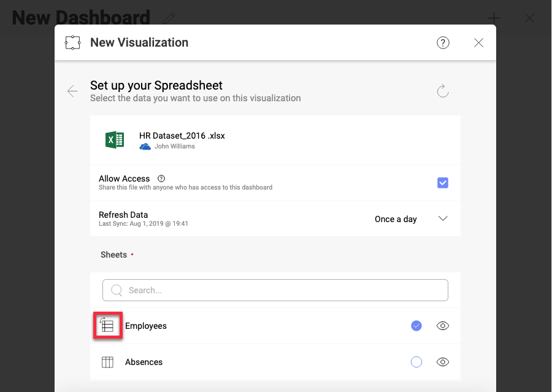Select the Absences sheet radio button

pos(416,362)
